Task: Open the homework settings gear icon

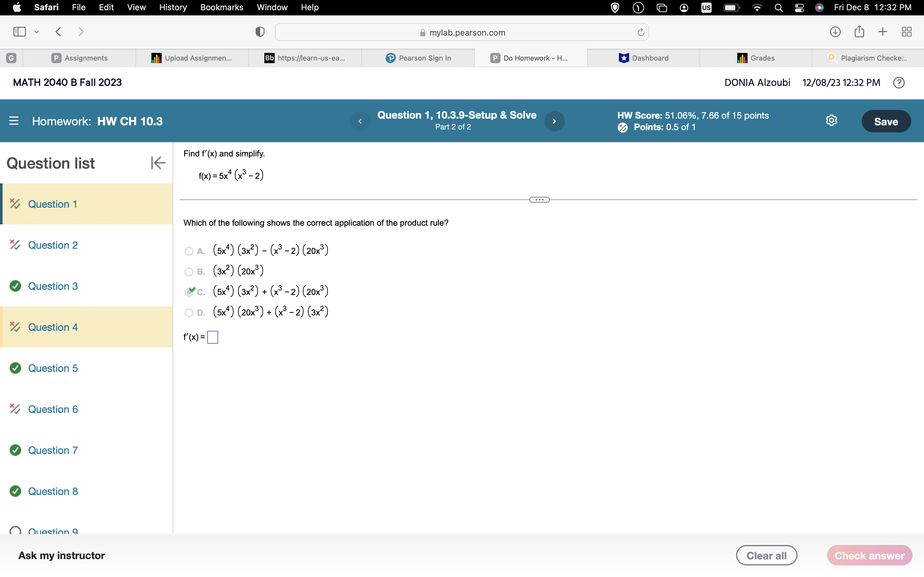Action: (831, 120)
